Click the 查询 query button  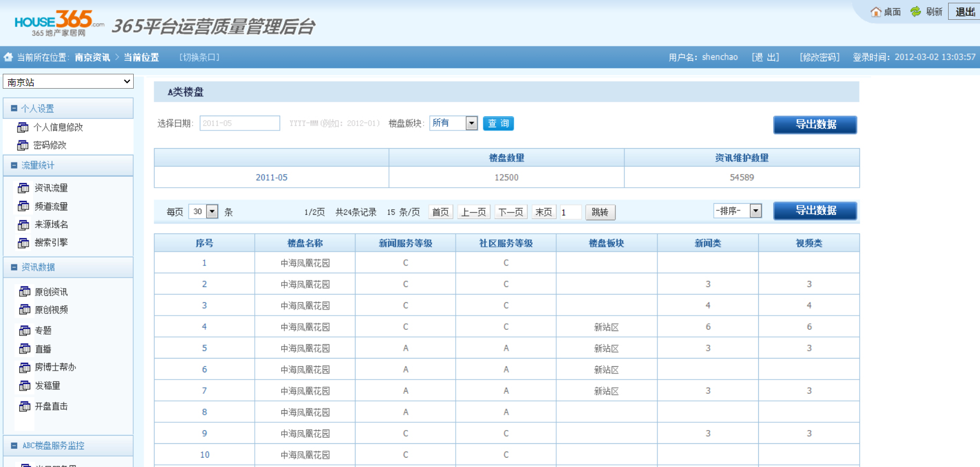[499, 123]
